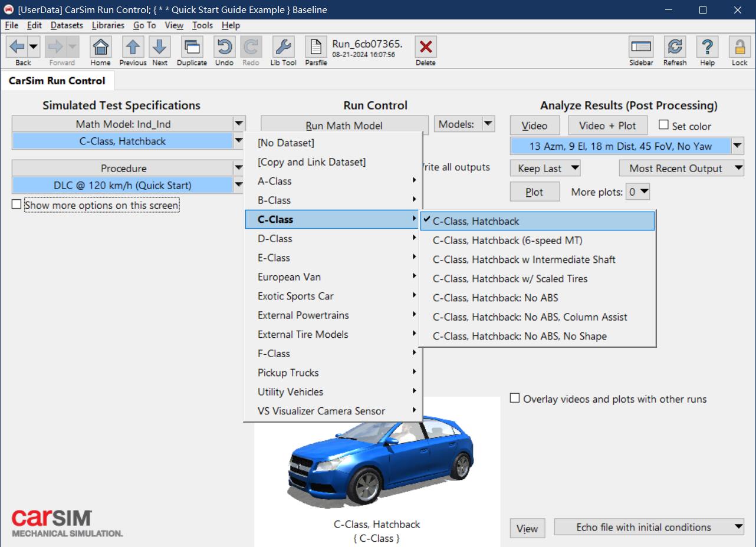Open the DLC @ 120 km/h dataset dropdown arrow

tap(239, 185)
